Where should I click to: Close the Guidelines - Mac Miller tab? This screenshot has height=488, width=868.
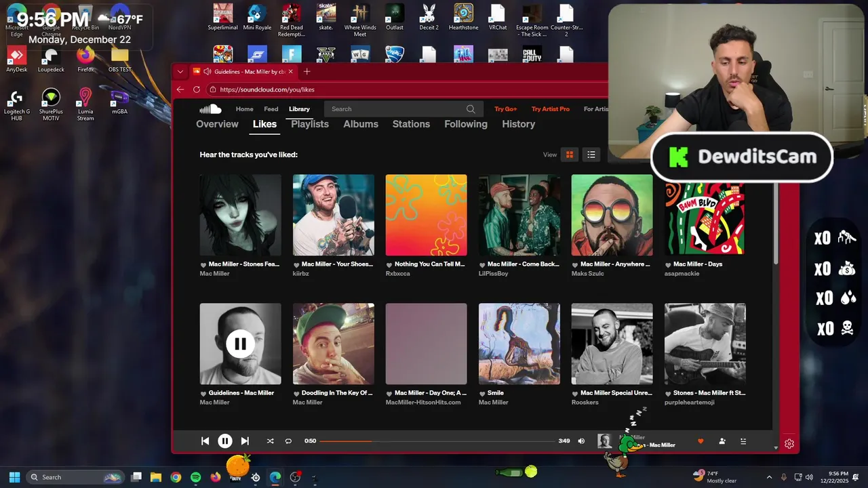(291, 71)
